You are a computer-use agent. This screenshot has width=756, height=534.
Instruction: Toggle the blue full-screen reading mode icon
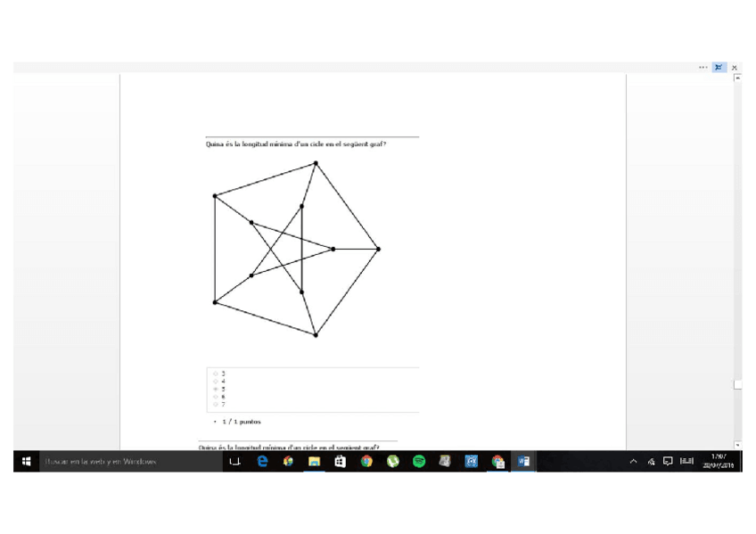click(719, 68)
